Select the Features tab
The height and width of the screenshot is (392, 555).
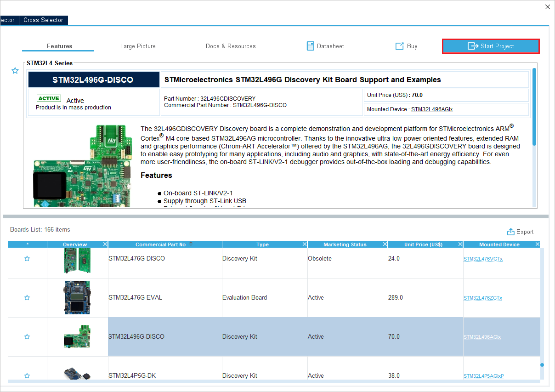60,46
